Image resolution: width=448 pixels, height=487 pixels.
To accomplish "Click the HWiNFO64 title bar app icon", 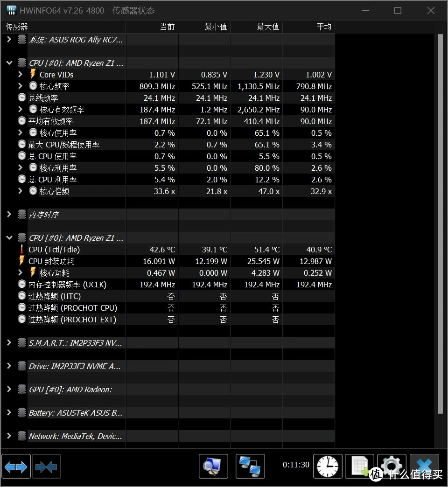I will tap(12, 10).
